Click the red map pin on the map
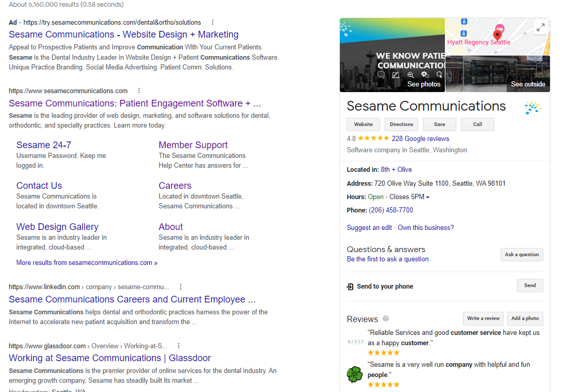Viewport: 568px width, 392px height. (x=497, y=35)
